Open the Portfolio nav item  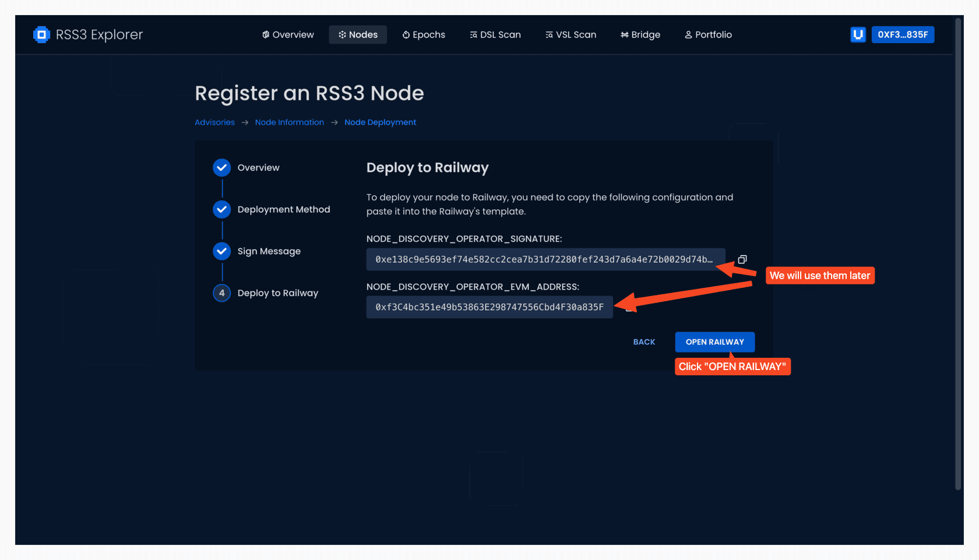point(708,34)
